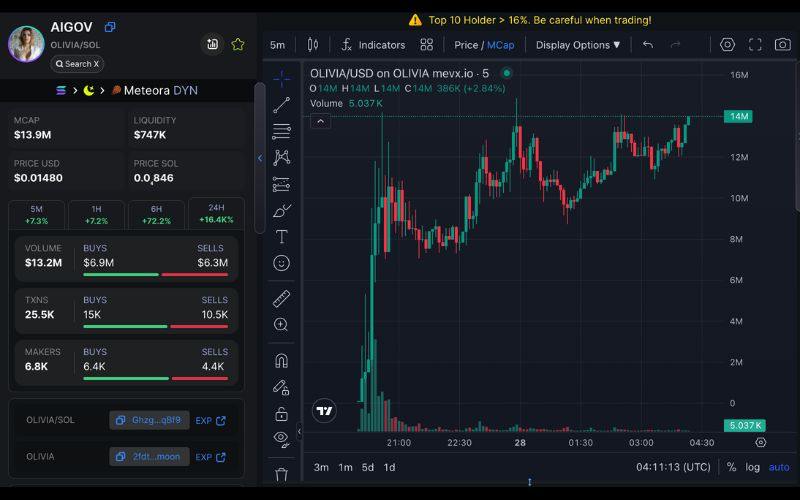Screen dimensions: 800x500
Task: Toggle stay in drawing mode
Action: tap(282, 387)
